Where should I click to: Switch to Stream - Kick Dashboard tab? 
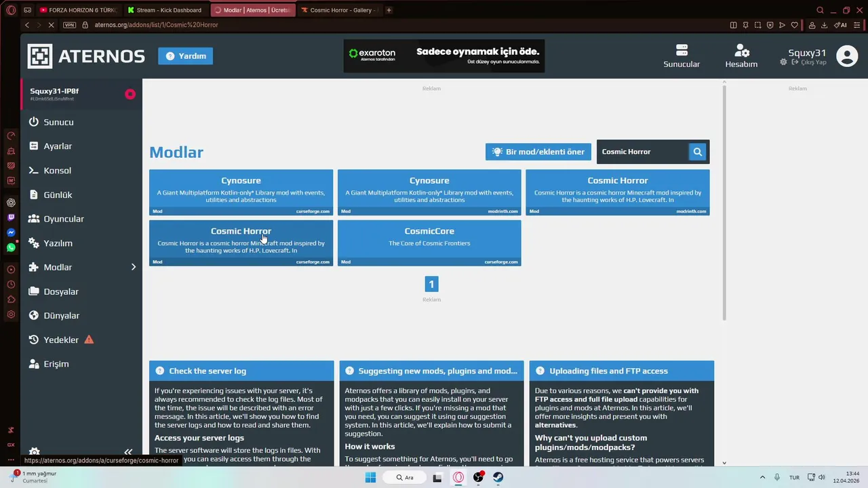[165, 10]
